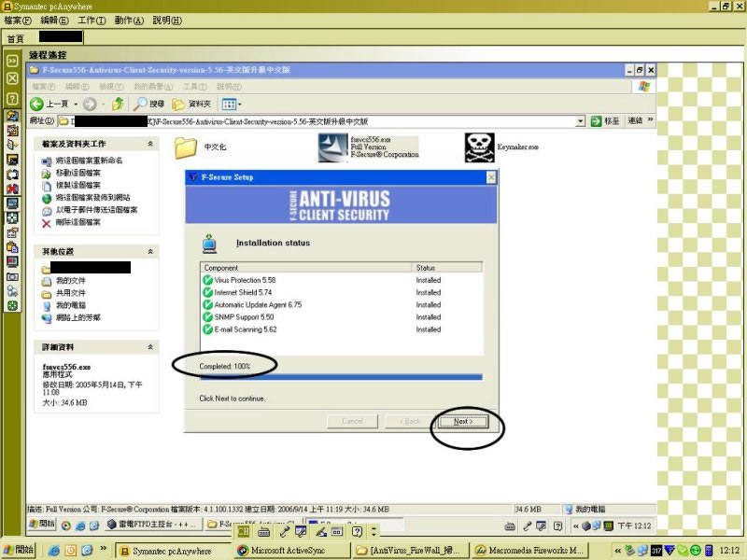Open 共用文件 in other places
Screen dimensions: 747x560
pyautogui.click(x=71, y=293)
